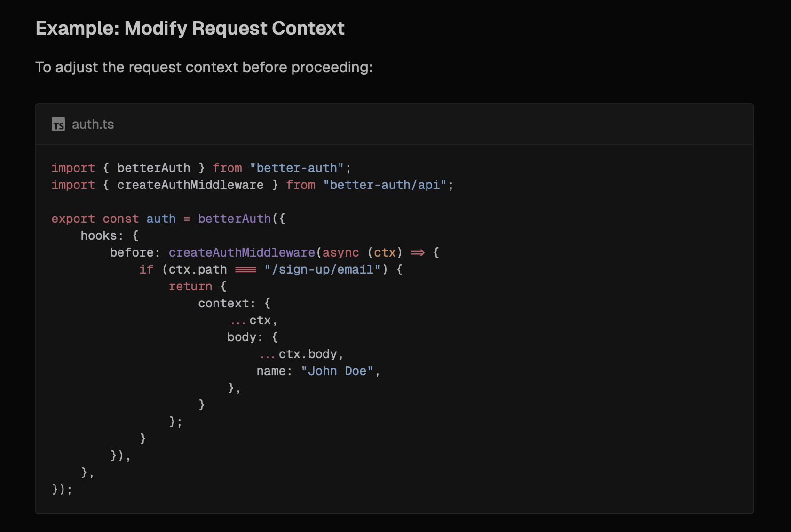Click the export keyword in code

[x=73, y=219]
